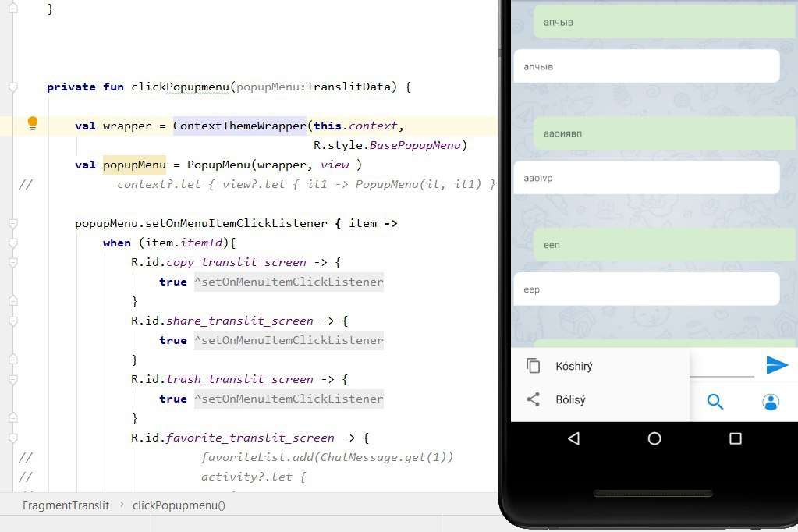Image resolution: width=798 pixels, height=532 pixels.
Task: Tap the green message bubble 'ееп'
Action: [664, 245]
